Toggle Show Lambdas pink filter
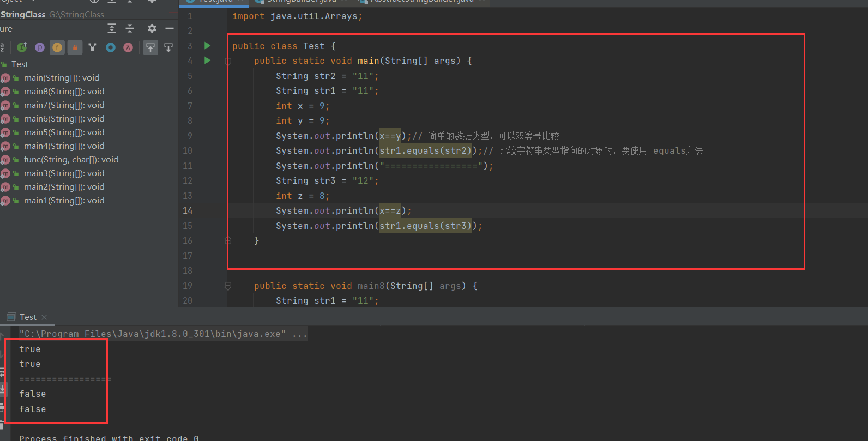868x441 pixels. click(128, 47)
